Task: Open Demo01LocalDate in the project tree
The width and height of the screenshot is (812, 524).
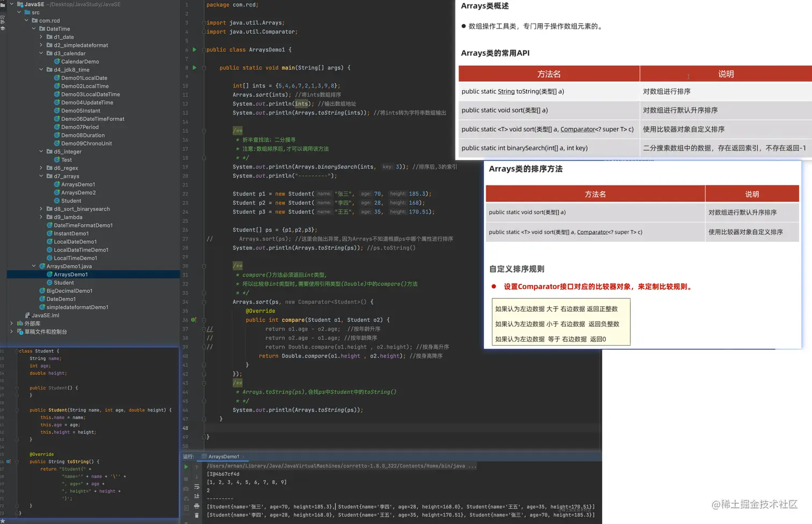Action: coord(84,78)
